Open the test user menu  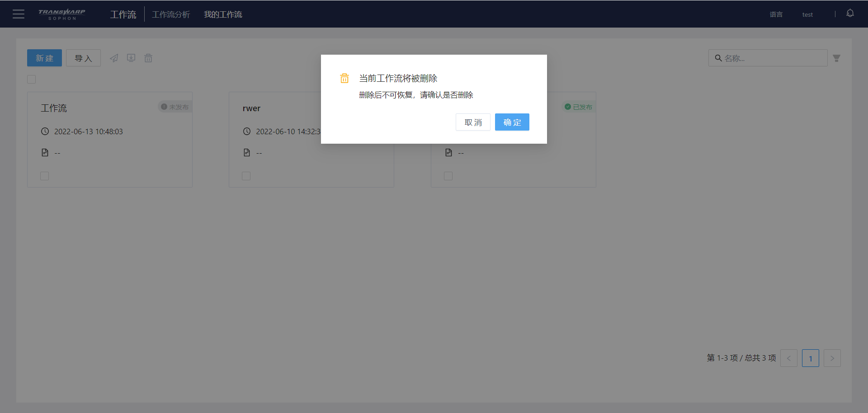pos(807,14)
